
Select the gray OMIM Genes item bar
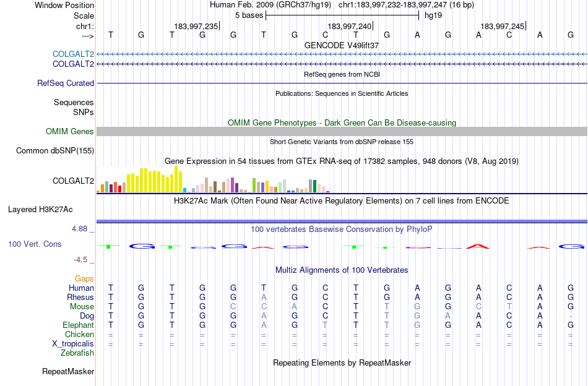[342, 131]
